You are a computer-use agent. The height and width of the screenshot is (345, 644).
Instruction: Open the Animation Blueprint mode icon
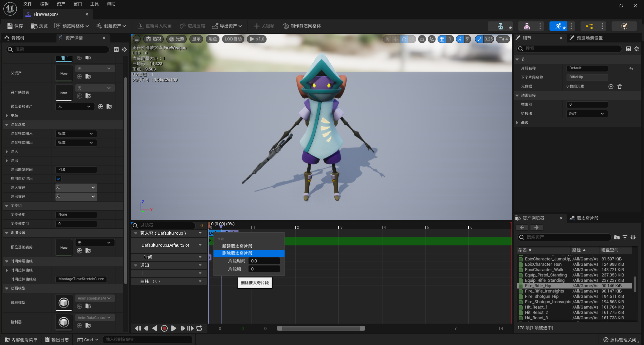click(x=589, y=26)
